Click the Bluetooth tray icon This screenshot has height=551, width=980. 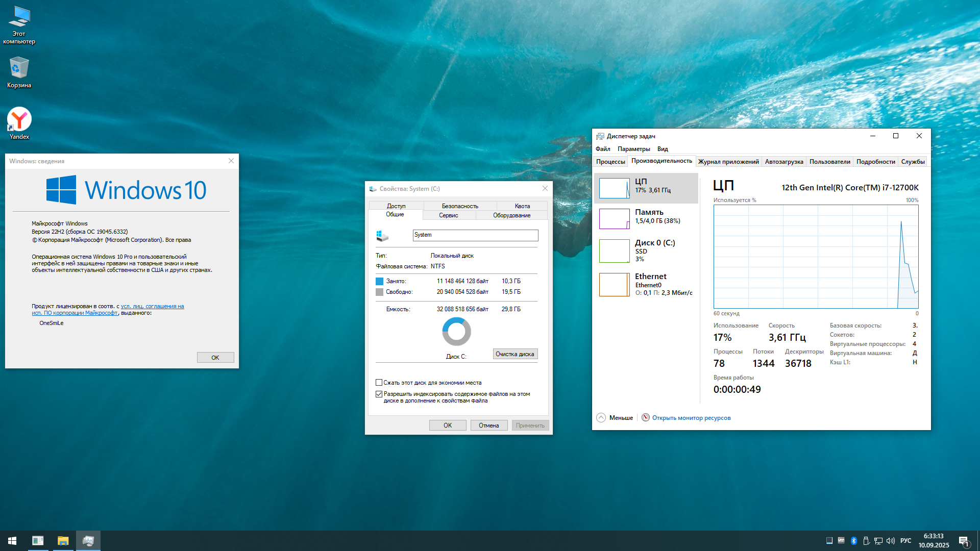pyautogui.click(x=853, y=541)
